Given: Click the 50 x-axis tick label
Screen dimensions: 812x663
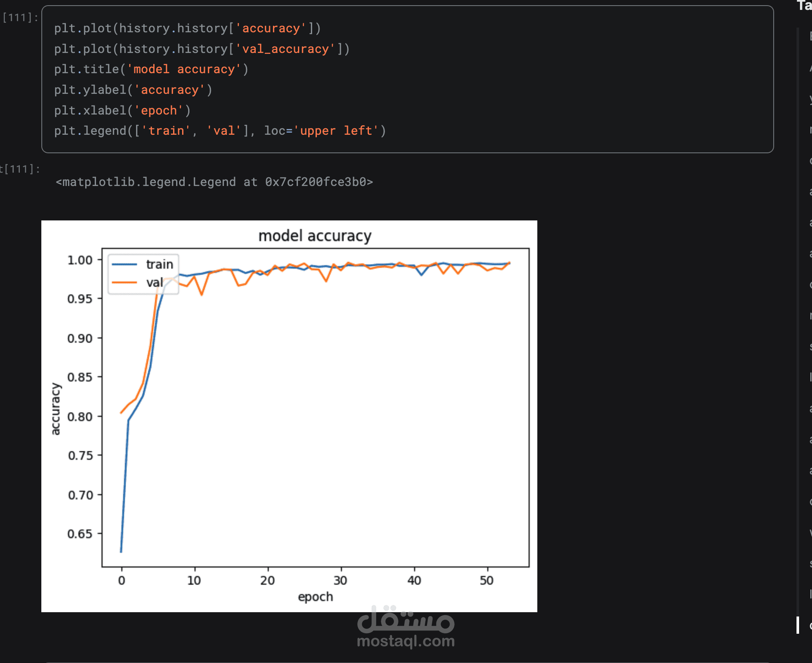Looking at the screenshot, I should (487, 580).
